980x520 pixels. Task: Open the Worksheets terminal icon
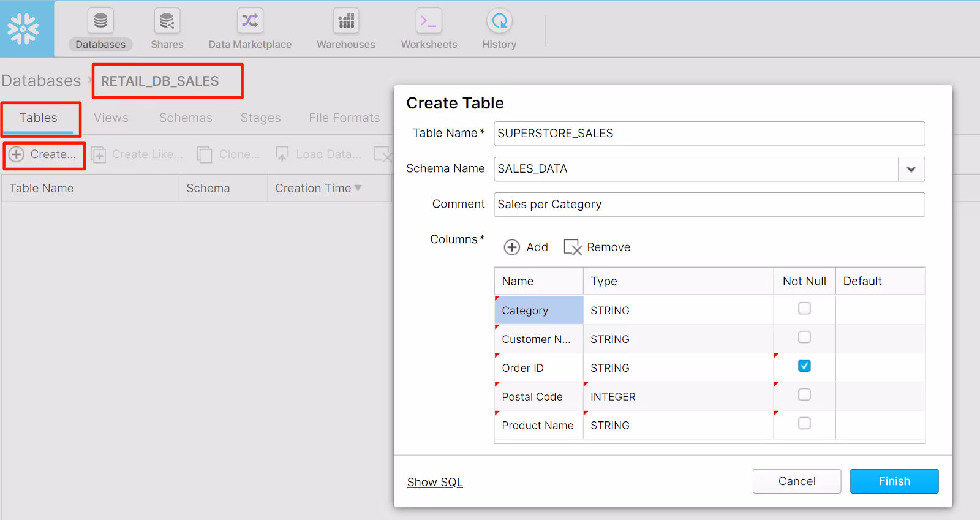click(429, 21)
